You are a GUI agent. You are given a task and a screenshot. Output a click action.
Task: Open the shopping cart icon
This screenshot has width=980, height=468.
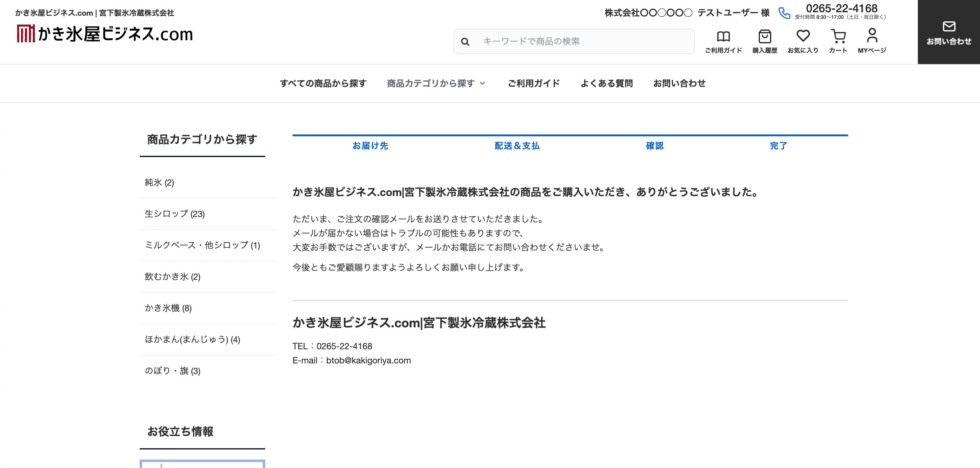838,36
